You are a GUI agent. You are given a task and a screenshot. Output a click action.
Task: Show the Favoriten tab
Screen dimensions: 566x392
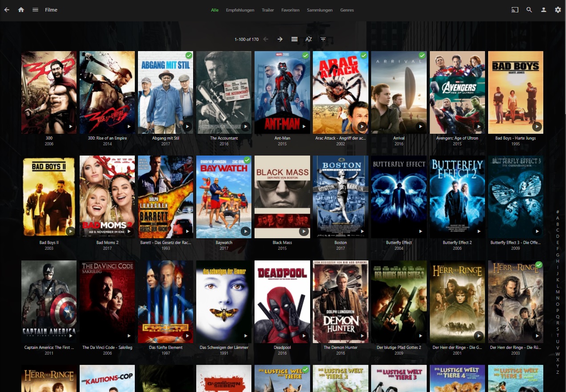(x=291, y=10)
